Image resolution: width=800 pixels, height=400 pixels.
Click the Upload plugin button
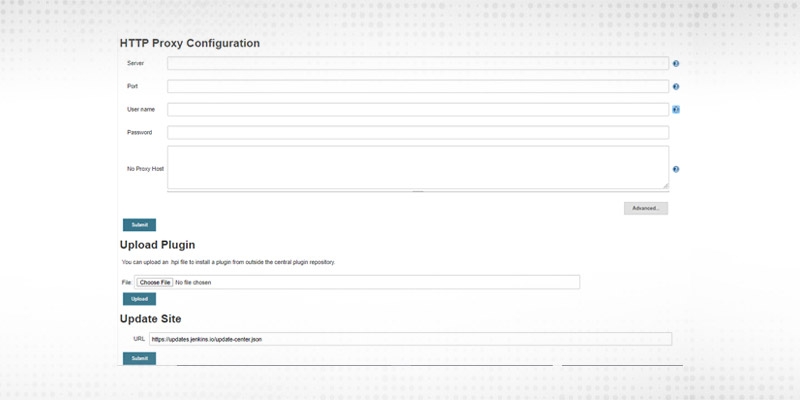click(139, 299)
